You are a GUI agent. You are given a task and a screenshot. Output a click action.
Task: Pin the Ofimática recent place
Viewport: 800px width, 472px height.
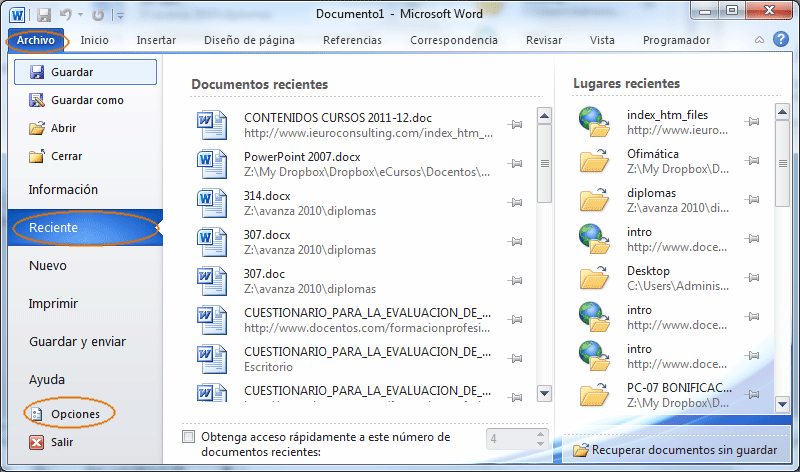752,160
